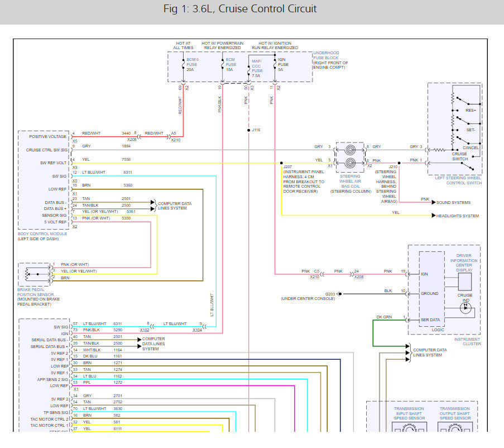Click the SERIAL DATA BUS + label
This screenshot has width=504, height=448.
pos(49,347)
